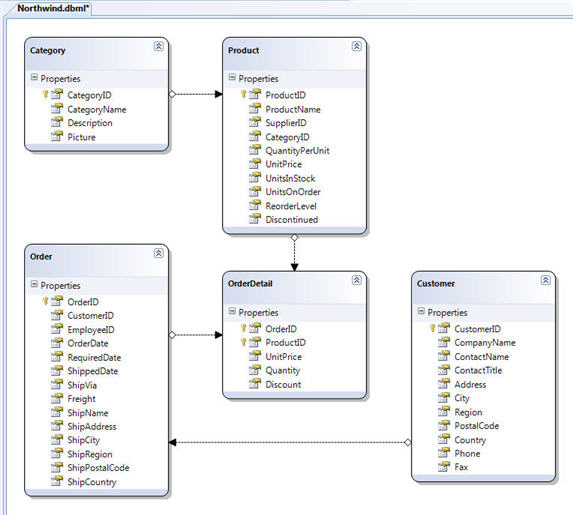Click the property icon next to Fax
573x515 pixels.
444,466
